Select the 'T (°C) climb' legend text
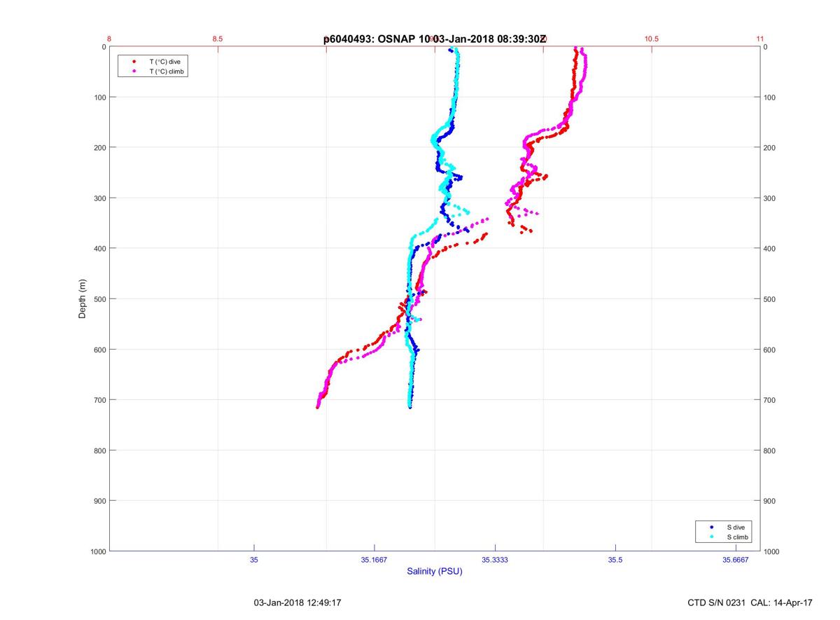The image size is (840, 620). pyautogui.click(x=167, y=71)
